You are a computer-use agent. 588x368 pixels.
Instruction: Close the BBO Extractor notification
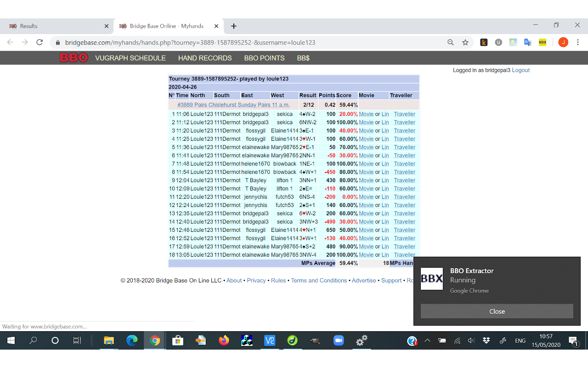coord(497,311)
